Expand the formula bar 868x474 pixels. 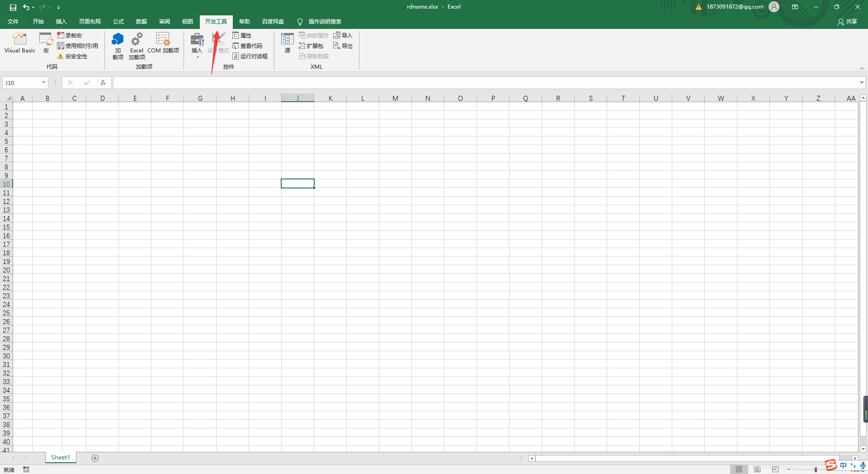(x=862, y=83)
